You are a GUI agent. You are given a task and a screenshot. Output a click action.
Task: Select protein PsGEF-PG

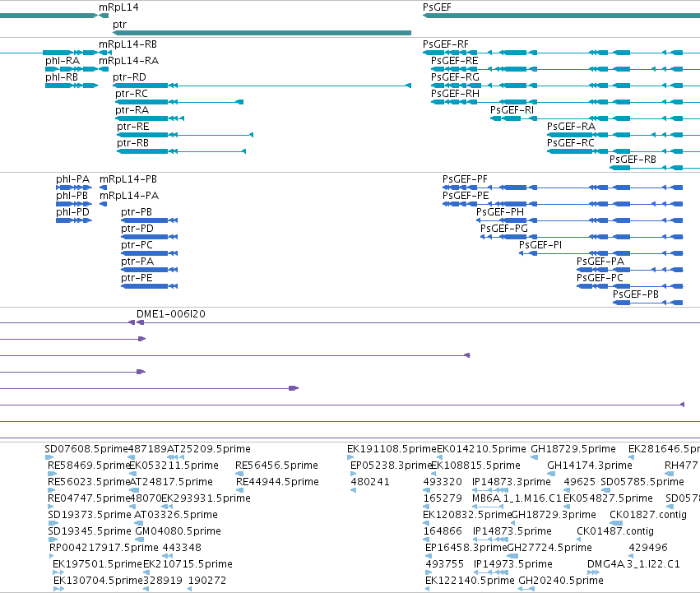[x=582, y=237]
